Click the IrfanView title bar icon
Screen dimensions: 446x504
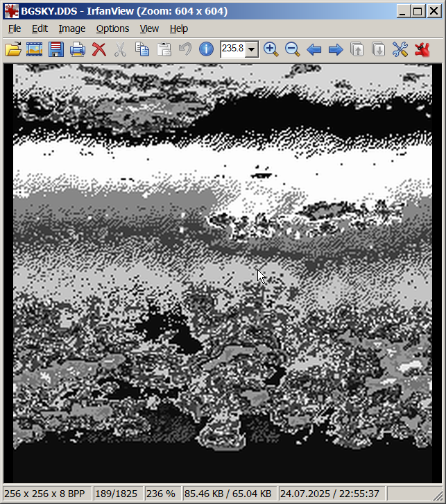tap(11, 11)
